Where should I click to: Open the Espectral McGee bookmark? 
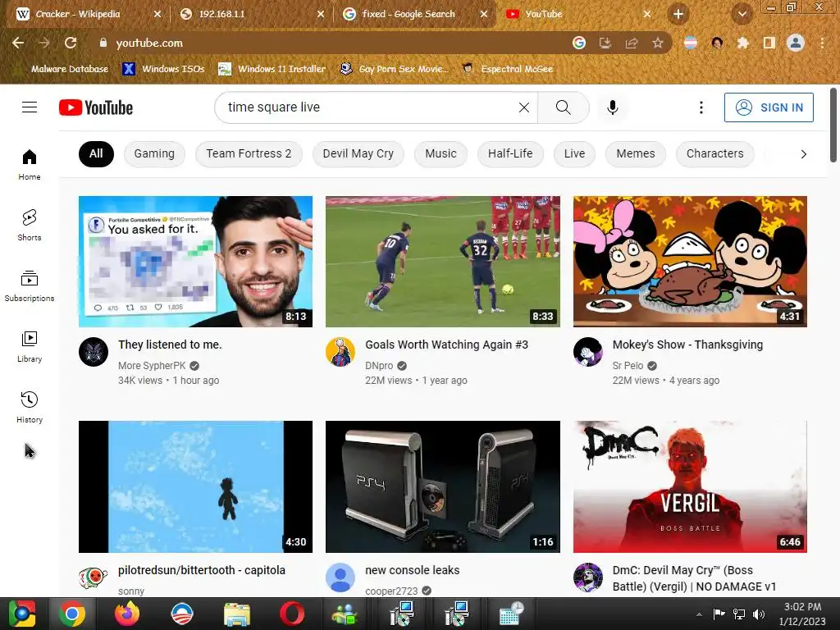coord(508,69)
